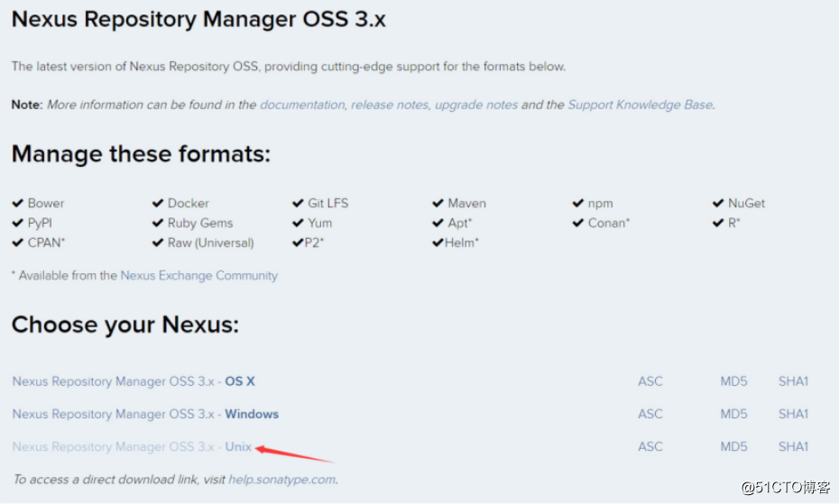Click the checkmark icon beside Ruby Gems
The height and width of the screenshot is (504, 839).
point(157,223)
